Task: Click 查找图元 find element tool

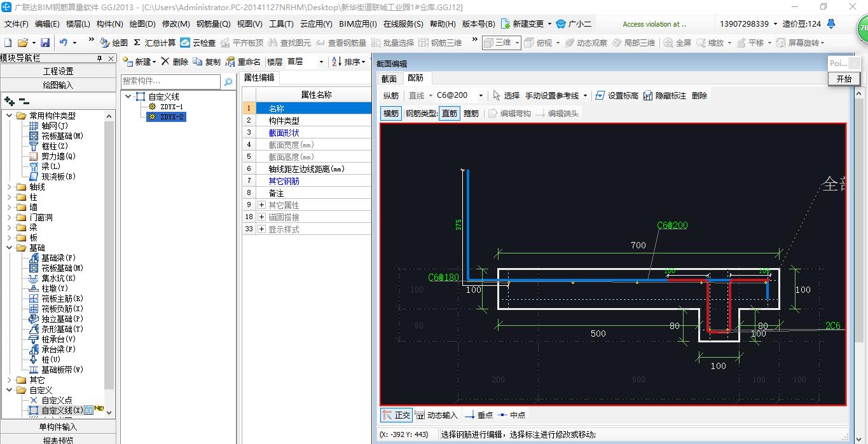Action: (x=290, y=43)
